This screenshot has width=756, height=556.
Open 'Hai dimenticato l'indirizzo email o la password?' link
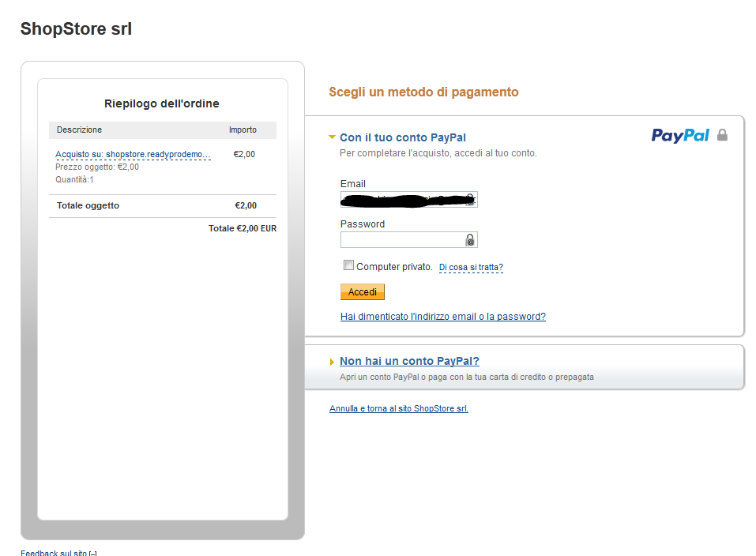(442, 317)
